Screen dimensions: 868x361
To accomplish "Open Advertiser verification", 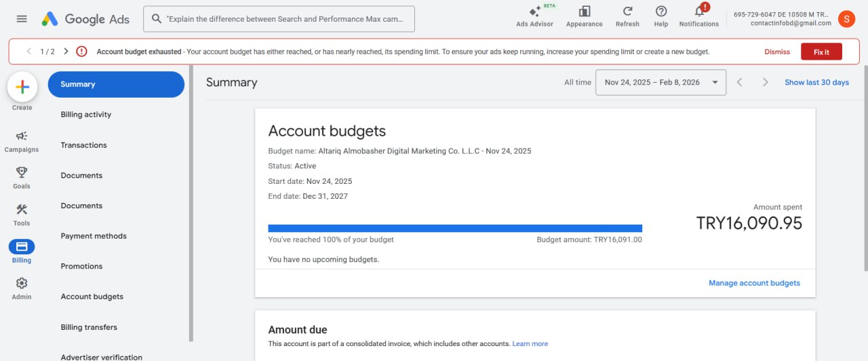I will pos(101,357).
